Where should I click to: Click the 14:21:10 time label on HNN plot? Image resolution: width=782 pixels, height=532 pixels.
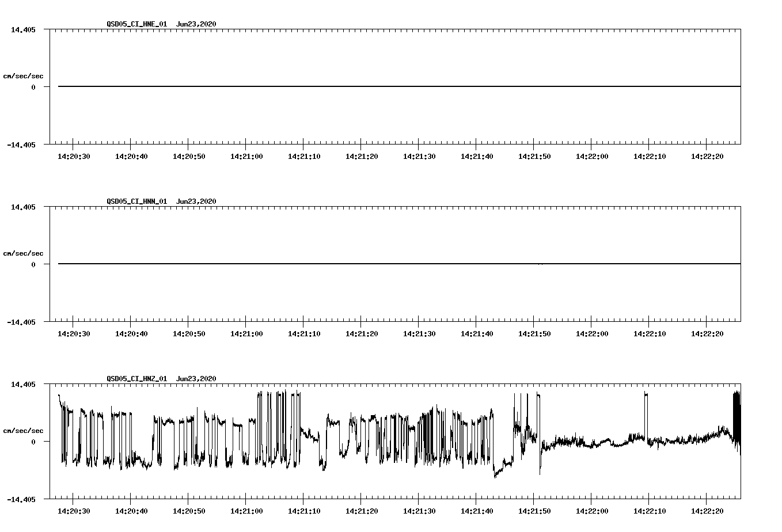click(x=303, y=334)
